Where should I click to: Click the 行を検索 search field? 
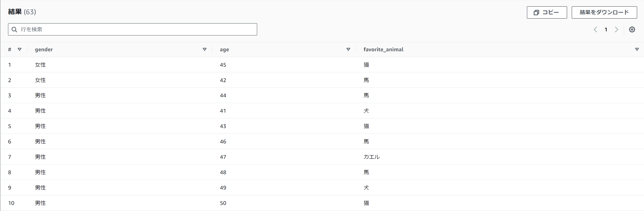coord(135,30)
